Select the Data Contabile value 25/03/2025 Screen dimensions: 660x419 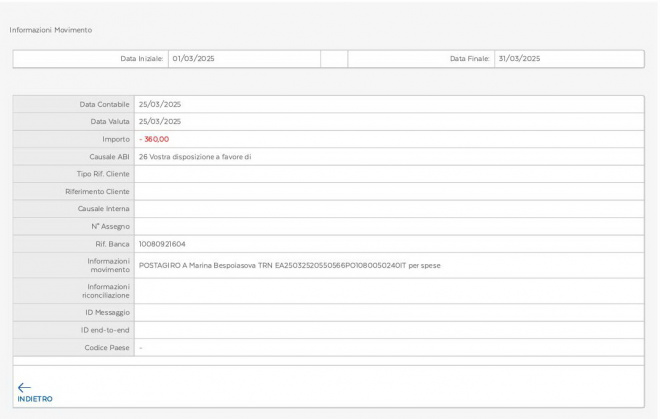tap(160, 104)
